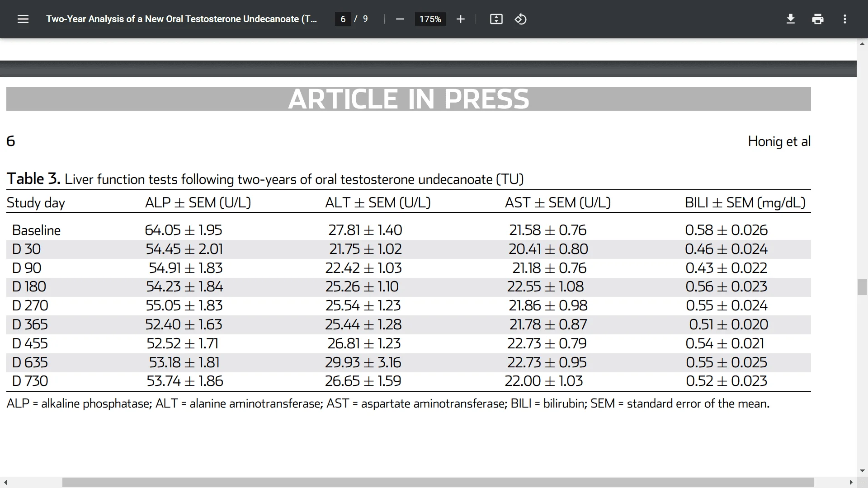The image size is (868, 488).
Task: Click the AST value '21.78 ± 0.87'
Action: pyautogui.click(x=548, y=325)
